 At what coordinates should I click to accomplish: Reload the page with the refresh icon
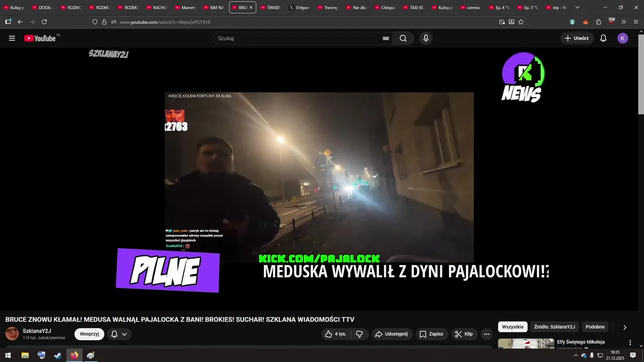coord(44,22)
